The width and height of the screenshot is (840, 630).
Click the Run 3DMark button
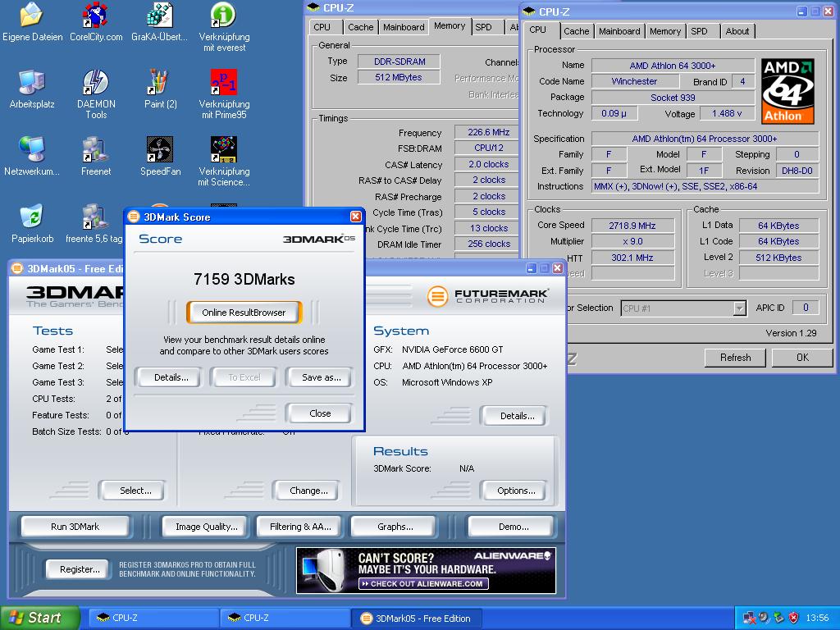(75, 527)
